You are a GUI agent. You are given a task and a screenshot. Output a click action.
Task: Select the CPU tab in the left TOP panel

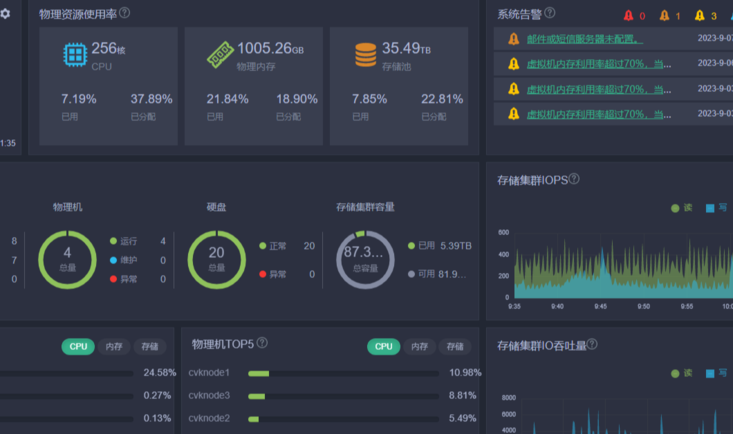(x=78, y=347)
